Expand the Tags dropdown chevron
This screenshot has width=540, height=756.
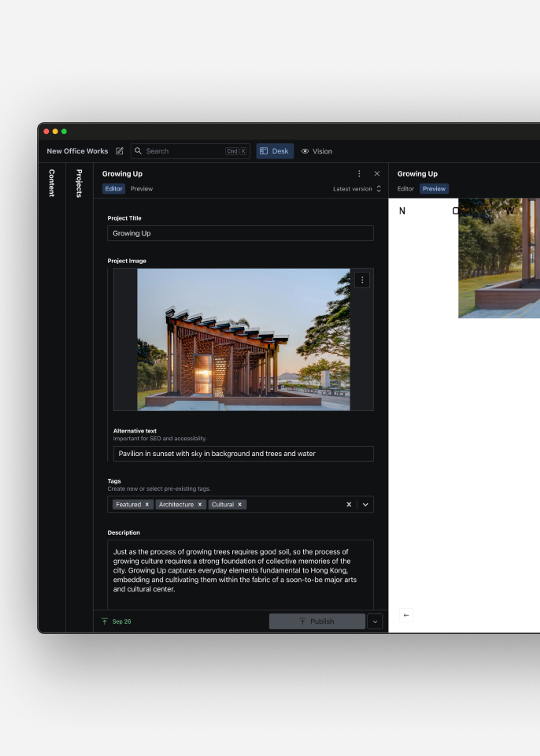365,505
